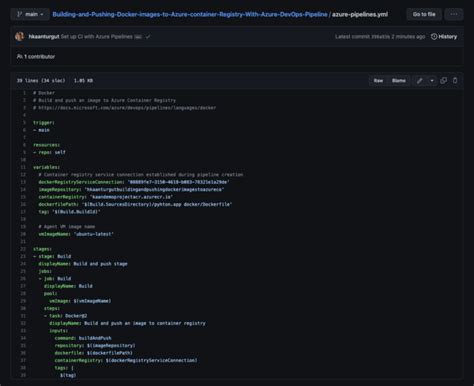The height and width of the screenshot is (386, 474).
Task: Select line number 1
Action: 24,93
